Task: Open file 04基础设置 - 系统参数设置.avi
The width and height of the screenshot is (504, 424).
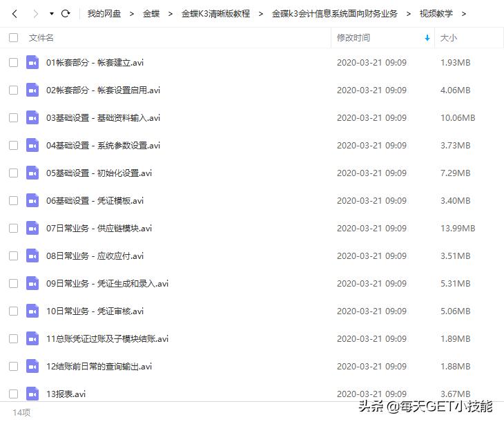Action: (x=103, y=145)
